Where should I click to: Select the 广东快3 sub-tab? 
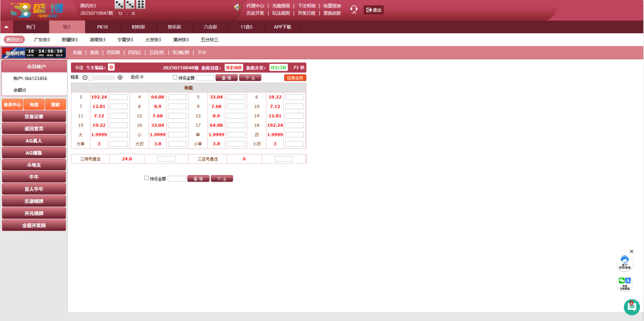(42, 40)
